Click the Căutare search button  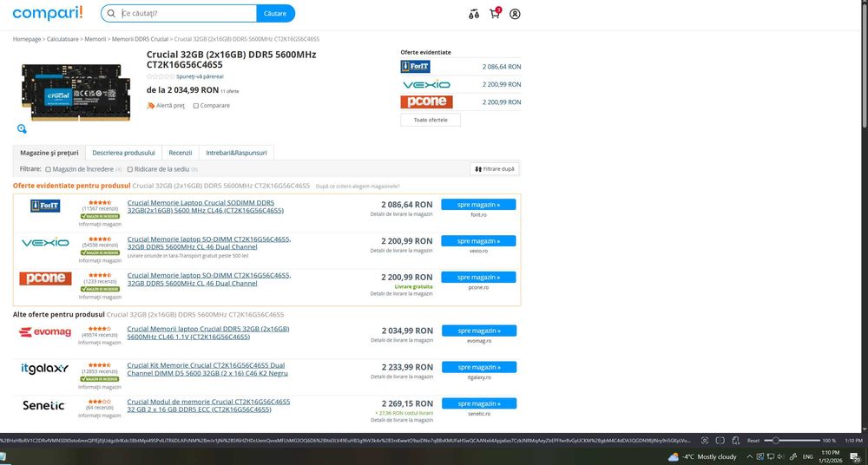pyautogui.click(x=275, y=13)
